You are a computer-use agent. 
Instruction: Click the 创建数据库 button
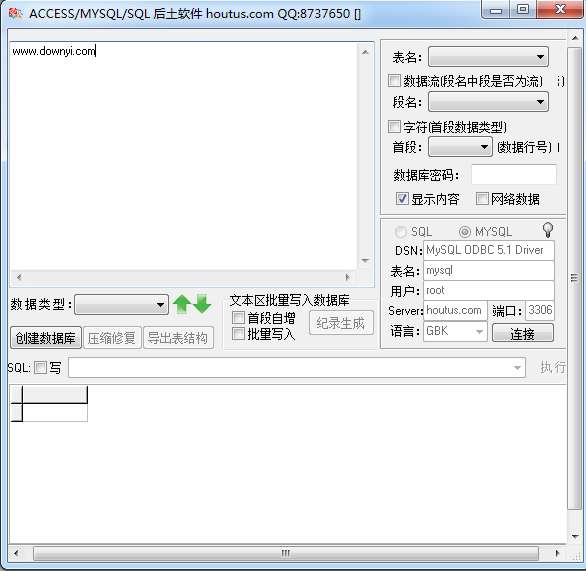pyautogui.click(x=46, y=338)
